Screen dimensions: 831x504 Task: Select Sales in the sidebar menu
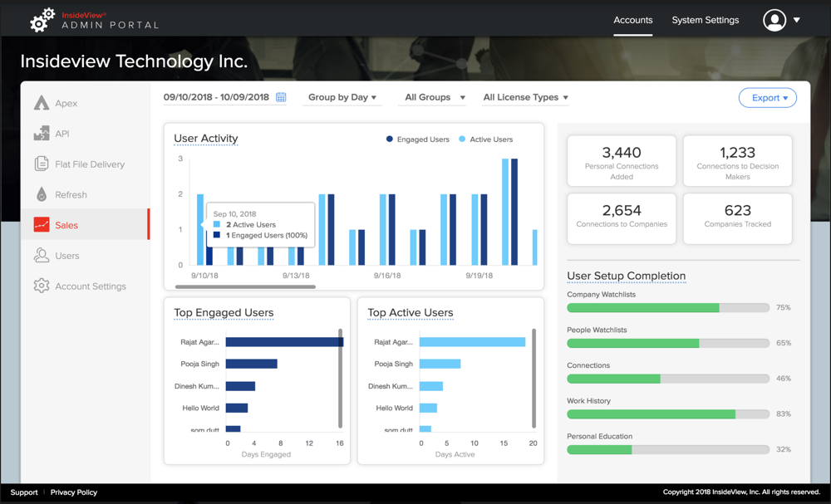pos(85,225)
